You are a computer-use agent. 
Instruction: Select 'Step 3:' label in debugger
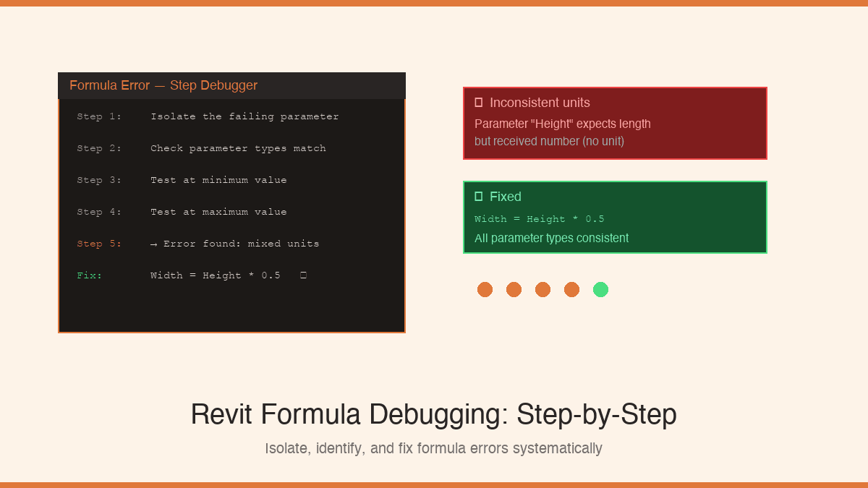click(x=100, y=180)
